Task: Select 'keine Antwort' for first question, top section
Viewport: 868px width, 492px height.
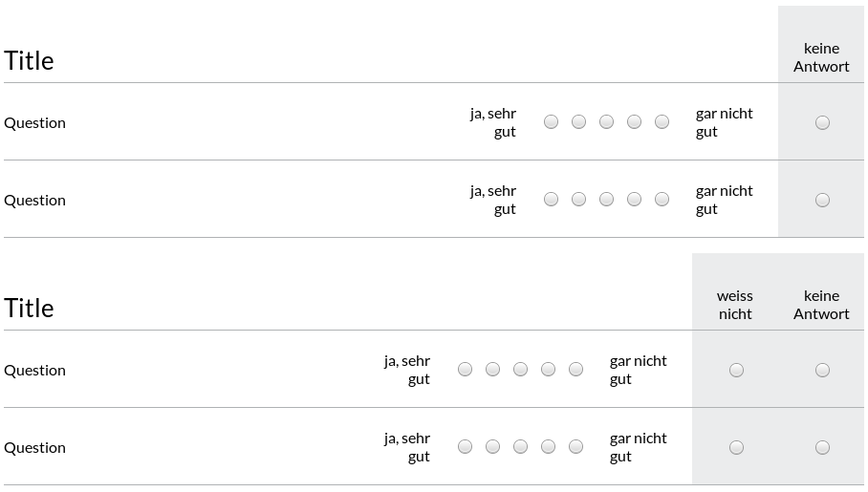Action: coord(822,122)
